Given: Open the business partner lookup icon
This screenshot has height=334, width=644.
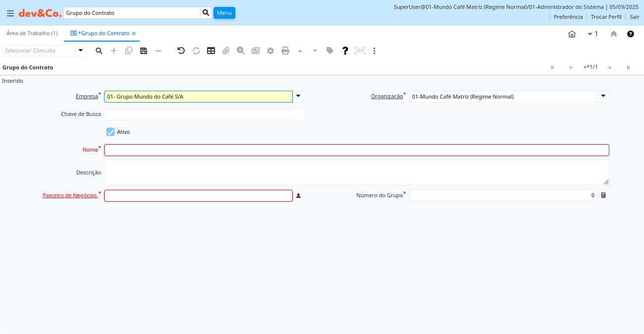Looking at the screenshot, I should 298,196.
